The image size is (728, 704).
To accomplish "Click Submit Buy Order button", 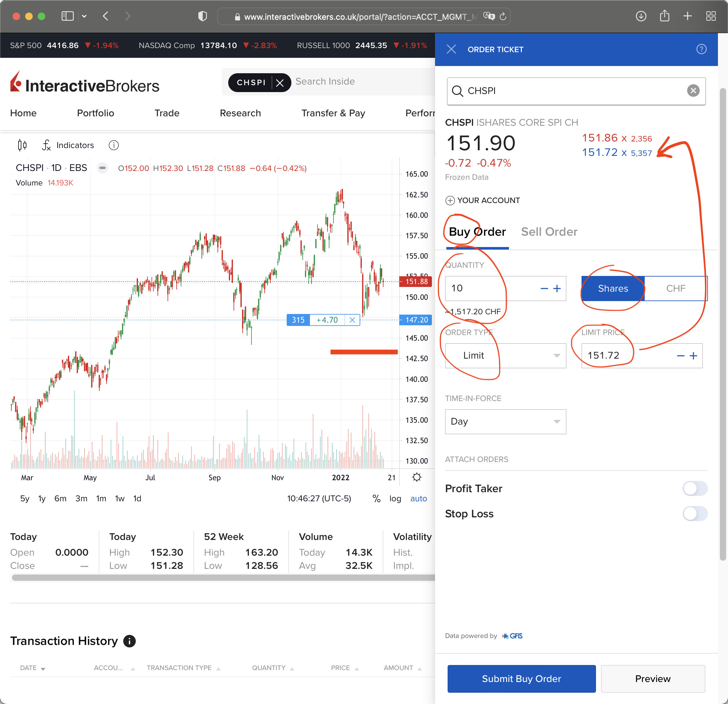I will coord(521,679).
